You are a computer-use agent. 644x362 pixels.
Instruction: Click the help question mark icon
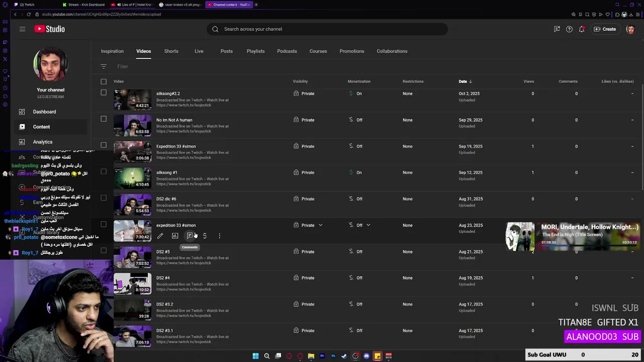(569, 29)
